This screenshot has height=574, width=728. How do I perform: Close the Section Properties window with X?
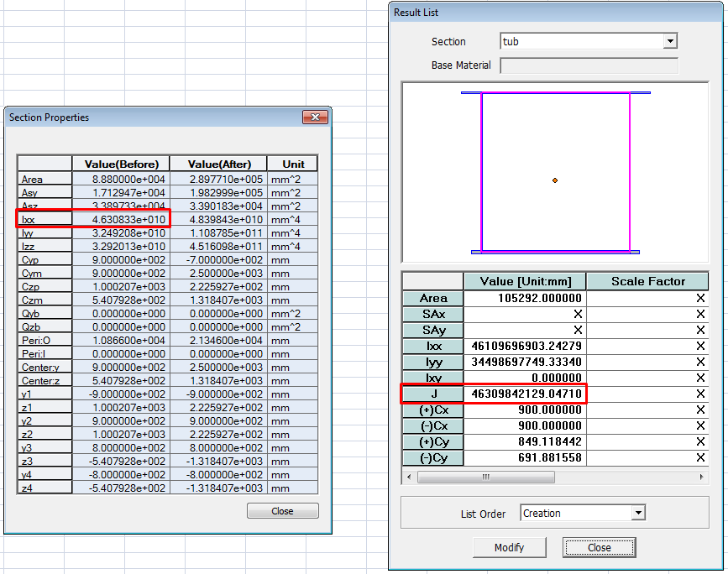click(x=315, y=117)
